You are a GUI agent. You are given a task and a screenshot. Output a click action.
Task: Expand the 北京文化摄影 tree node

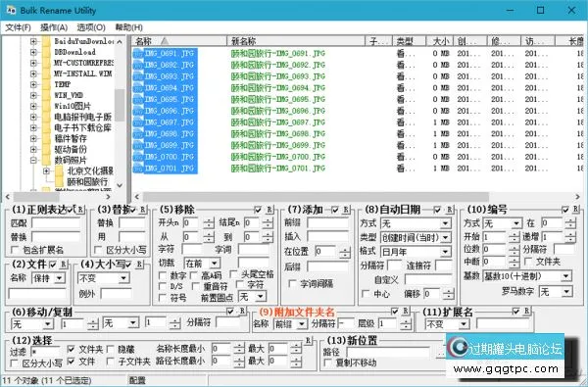click(x=46, y=171)
